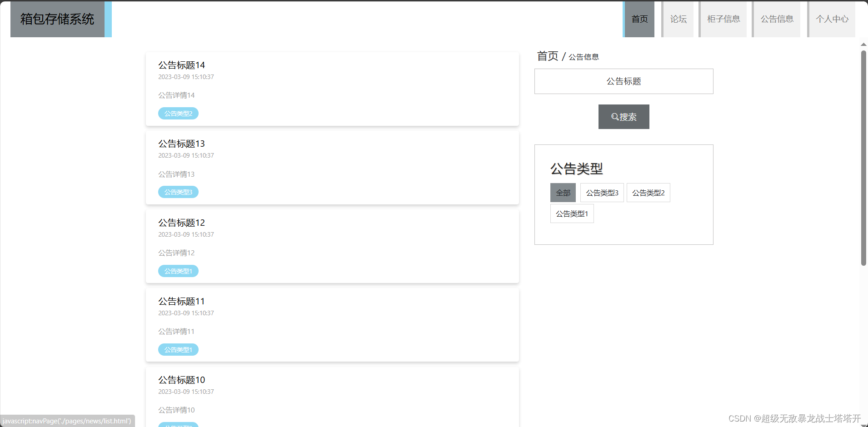Click the 箱包存储系统 site logo
The width and height of the screenshot is (868, 427).
coord(61,19)
